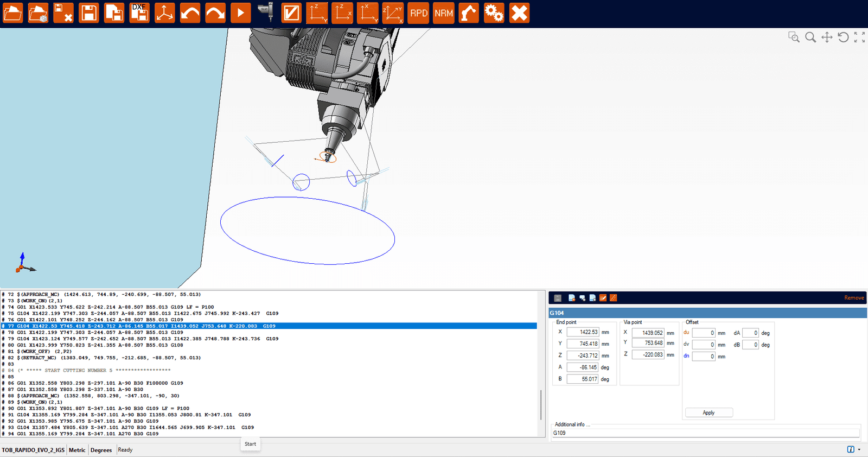Click the Additional info G109 text field
This screenshot has height=457, width=868.
point(705,433)
